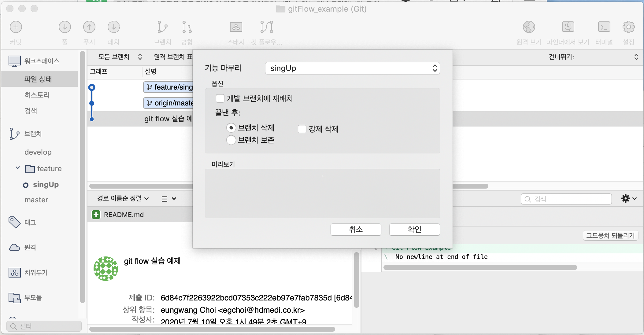Select the keep branch (브랜치 보존) radio button
Viewport: 644px width, 335px height.
(x=231, y=140)
